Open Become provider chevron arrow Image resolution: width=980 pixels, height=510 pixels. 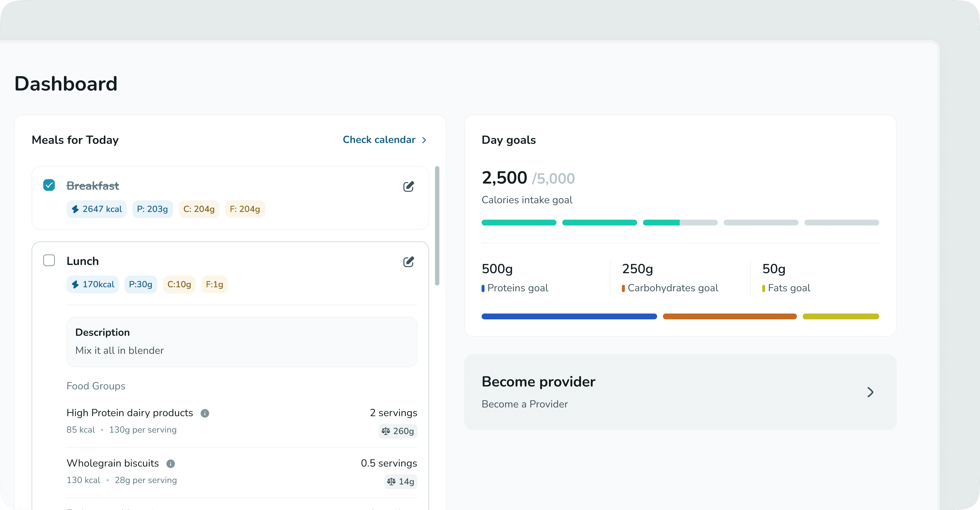(x=870, y=392)
